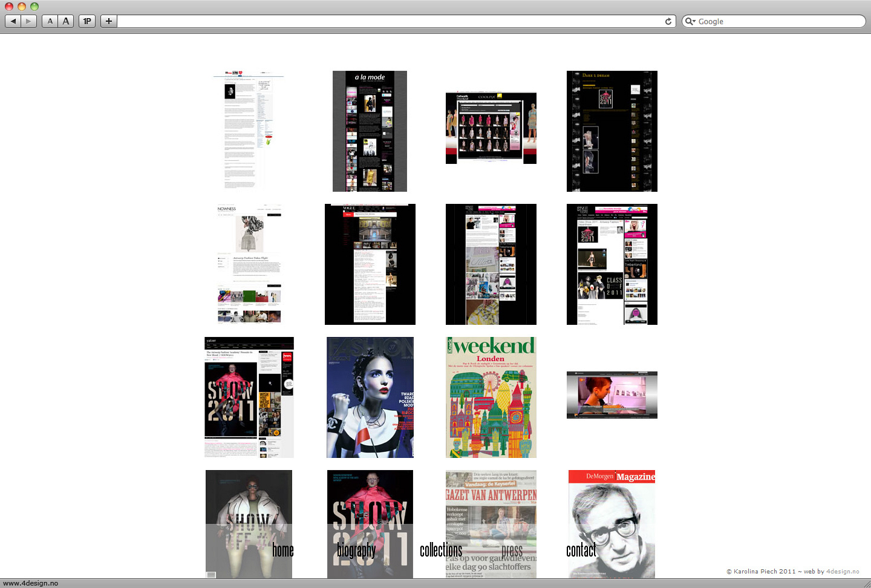Open the Vogue page thumbnail
The image size is (871, 588).
[x=370, y=264]
